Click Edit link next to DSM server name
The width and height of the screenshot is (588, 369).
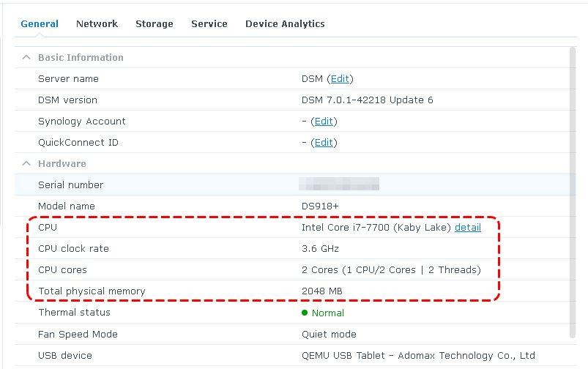(340, 79)
